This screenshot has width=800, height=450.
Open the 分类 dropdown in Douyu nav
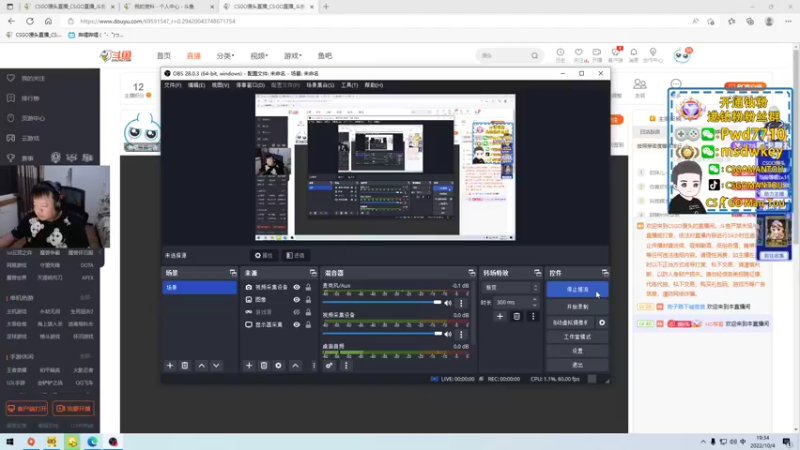click(x=225, y=56)
